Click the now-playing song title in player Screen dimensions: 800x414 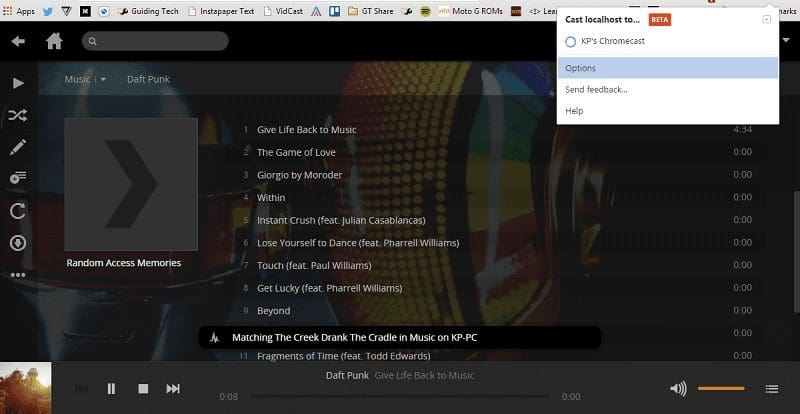(424, 376)
